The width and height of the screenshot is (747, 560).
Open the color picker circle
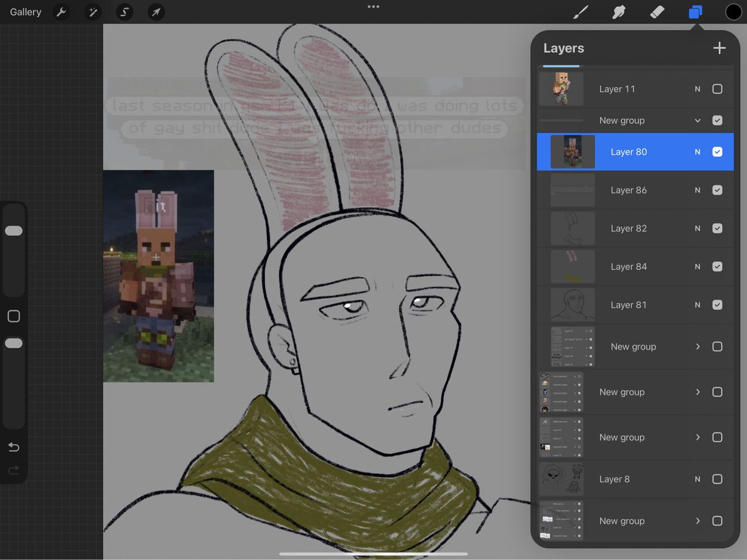(x=733, y=12)
